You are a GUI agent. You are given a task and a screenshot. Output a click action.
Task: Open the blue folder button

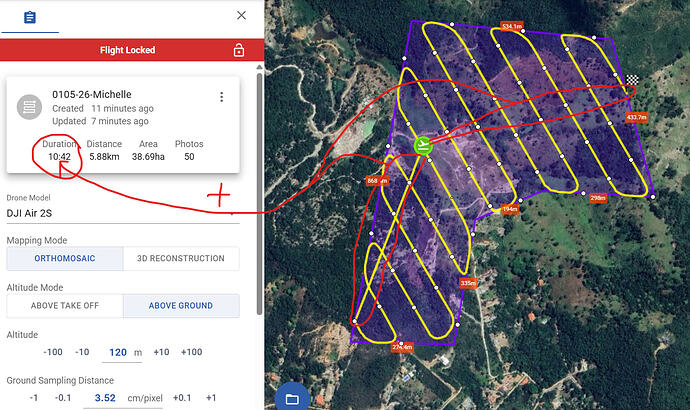292,398
